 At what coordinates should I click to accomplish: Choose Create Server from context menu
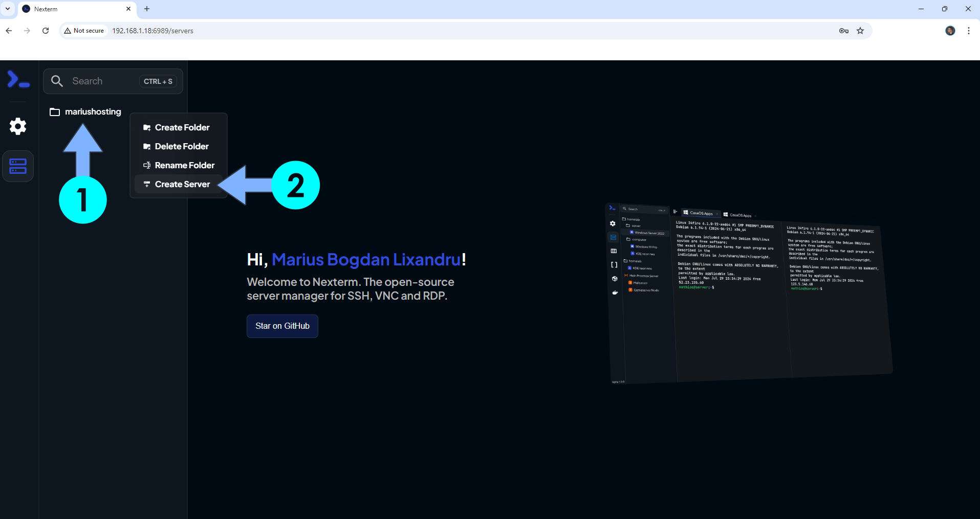178,184
